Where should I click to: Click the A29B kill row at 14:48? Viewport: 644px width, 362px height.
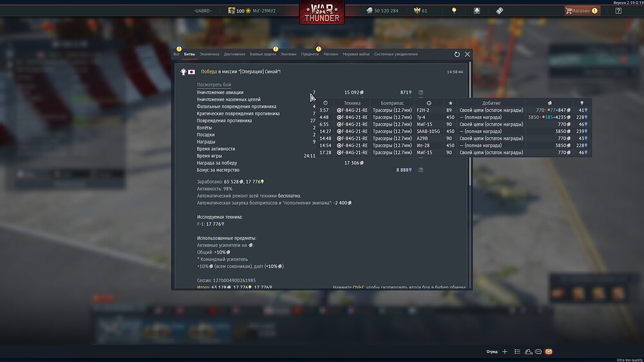point(454,138)
